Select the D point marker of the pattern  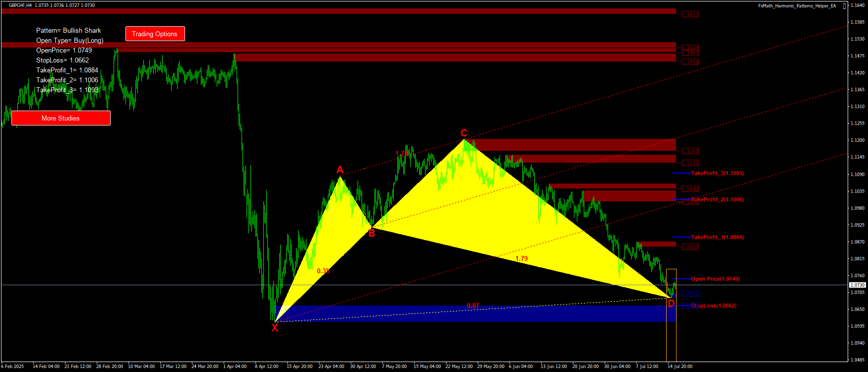[x=671, y=304]
